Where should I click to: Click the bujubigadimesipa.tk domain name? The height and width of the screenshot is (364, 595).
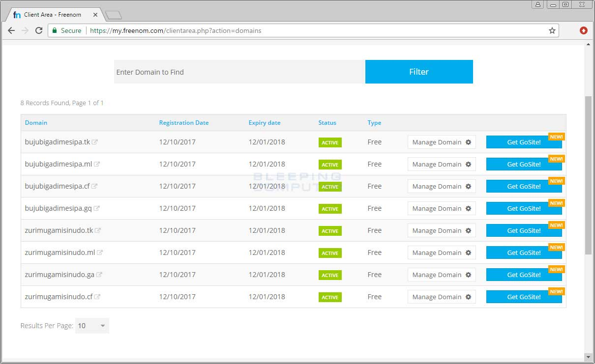[58, 142]
